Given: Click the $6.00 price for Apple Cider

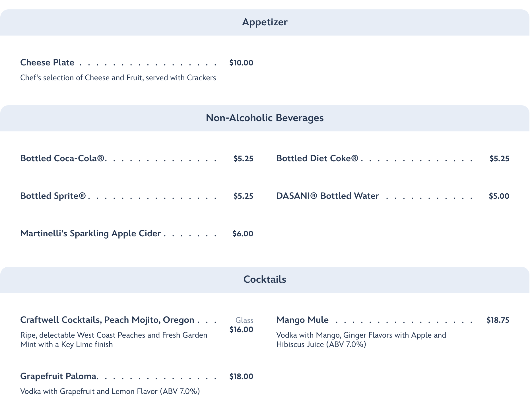Looking at the screenshot, I should [x=243, y=234].
